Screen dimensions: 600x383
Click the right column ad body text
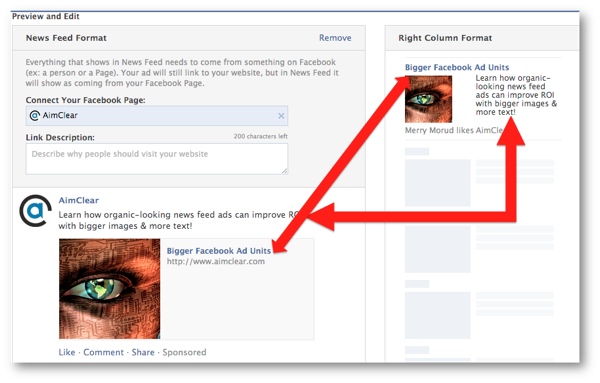516,95
